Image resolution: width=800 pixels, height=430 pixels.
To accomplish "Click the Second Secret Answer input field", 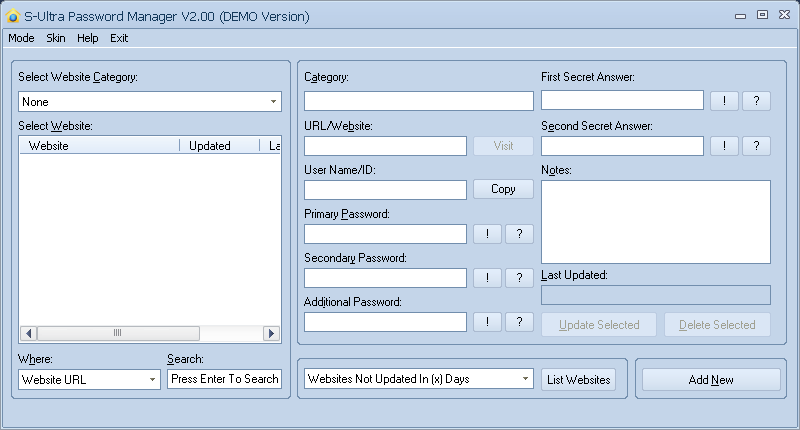I will click(622, 146).
